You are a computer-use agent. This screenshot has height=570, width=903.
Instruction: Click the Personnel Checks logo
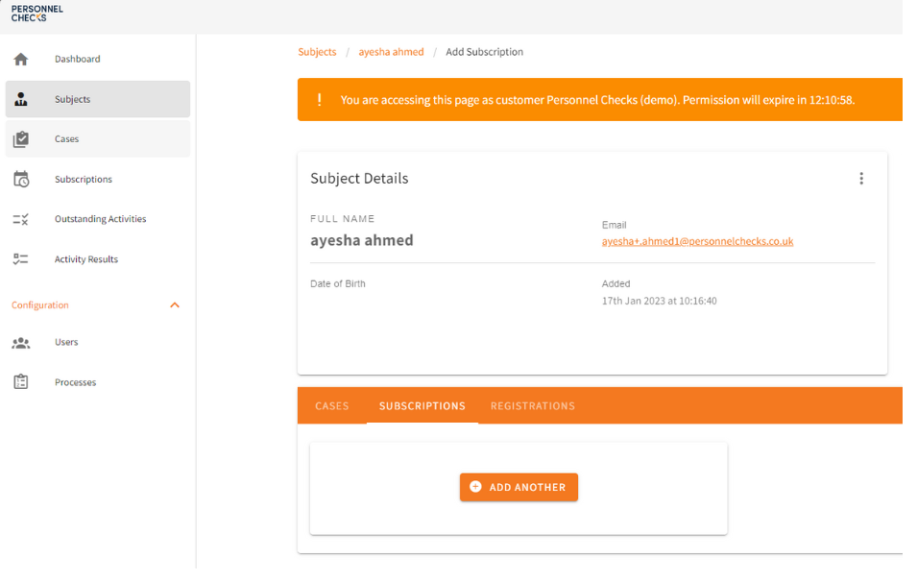click(37, 13)
